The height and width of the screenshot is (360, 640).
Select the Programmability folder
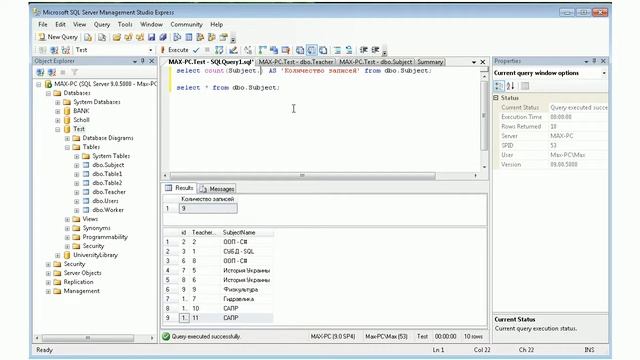point(105,237)
